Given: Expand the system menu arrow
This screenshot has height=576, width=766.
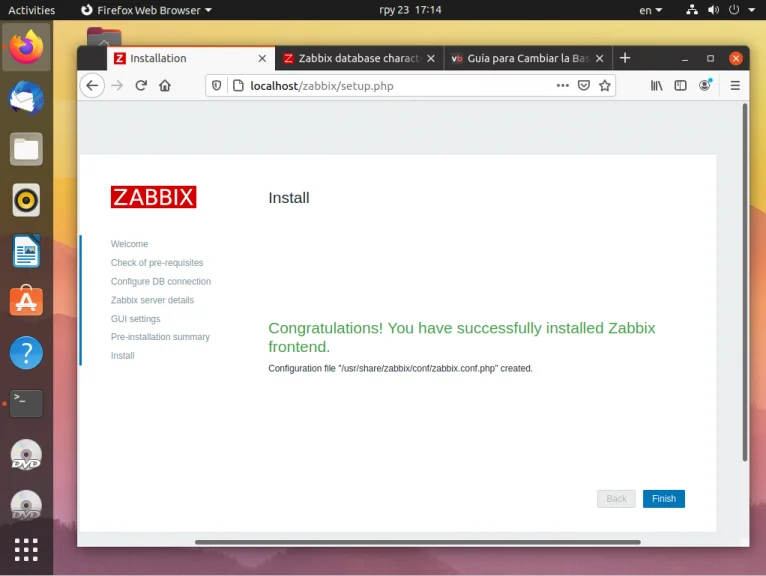Looking at the screenshot, I should point(751,10).
